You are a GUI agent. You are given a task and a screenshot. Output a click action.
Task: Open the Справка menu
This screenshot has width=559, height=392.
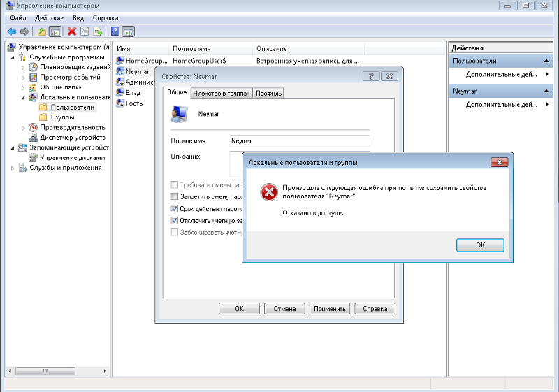coord(106,18)
